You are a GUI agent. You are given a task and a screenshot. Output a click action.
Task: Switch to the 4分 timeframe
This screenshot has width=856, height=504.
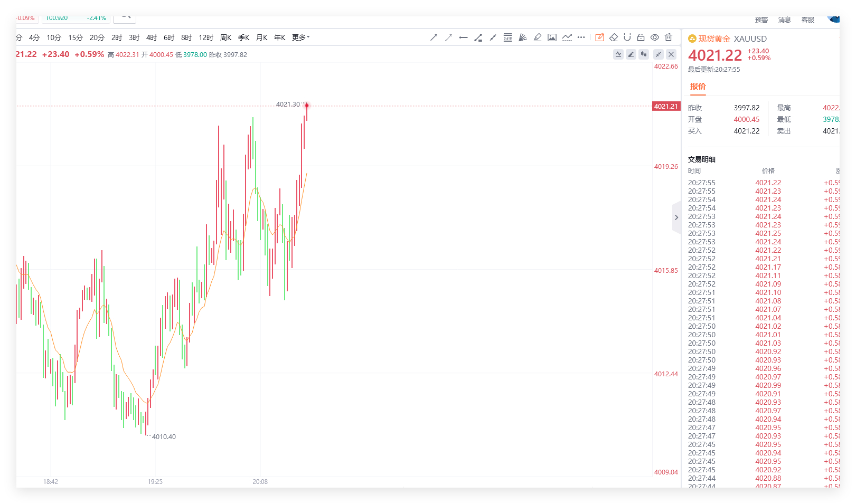pyautogui.click(x=34, y=37)
